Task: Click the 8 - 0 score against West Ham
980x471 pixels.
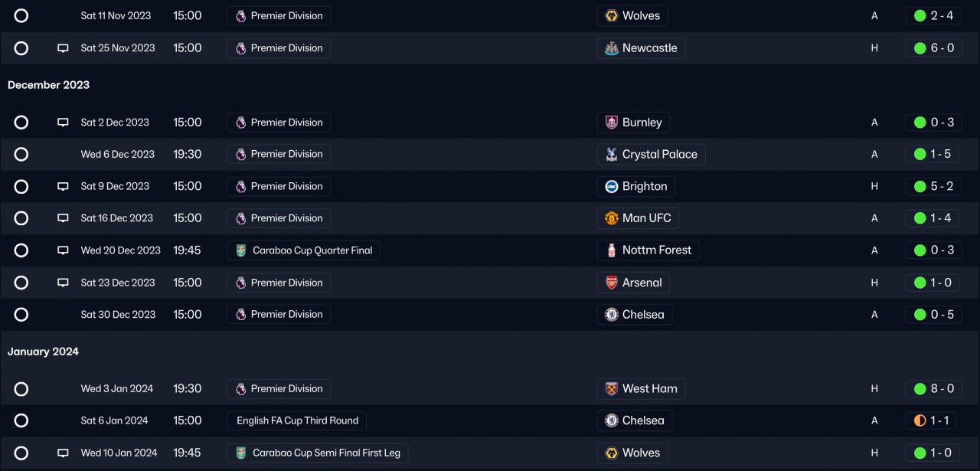Action: (x=933, y=389)
